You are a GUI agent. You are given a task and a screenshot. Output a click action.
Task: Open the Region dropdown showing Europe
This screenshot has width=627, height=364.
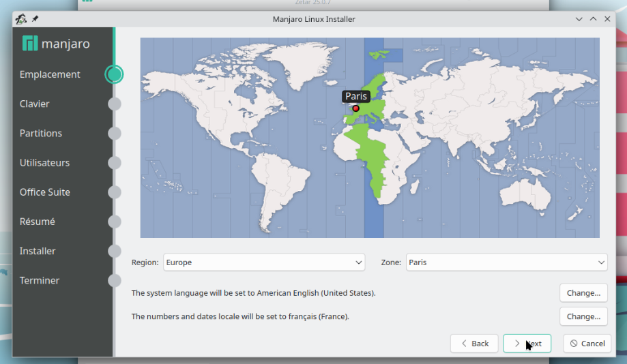[264, 262]
